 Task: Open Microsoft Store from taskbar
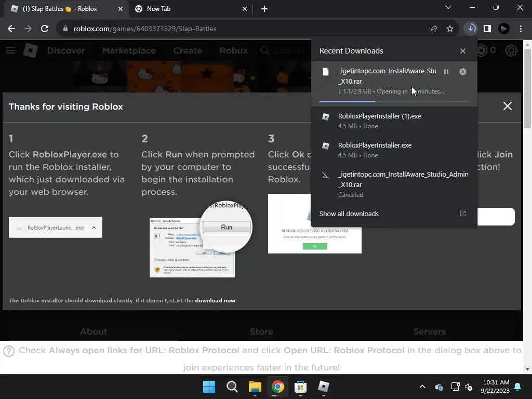pyautogui.click(x=300, y=387)
